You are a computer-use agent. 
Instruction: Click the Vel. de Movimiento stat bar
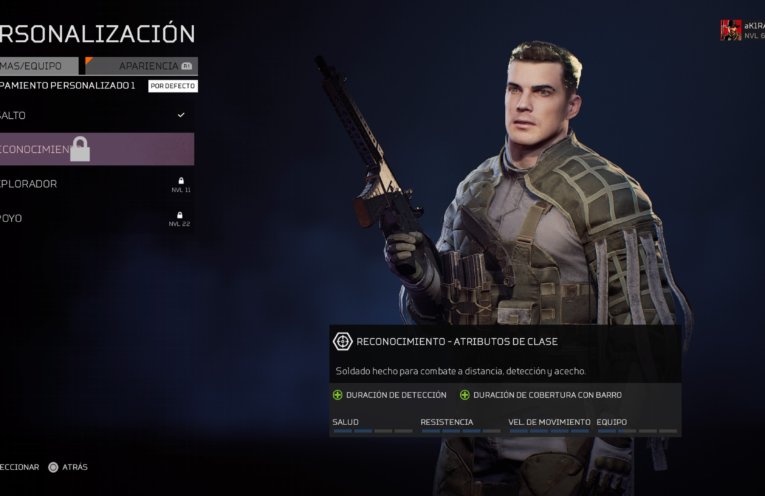point(548,431)
